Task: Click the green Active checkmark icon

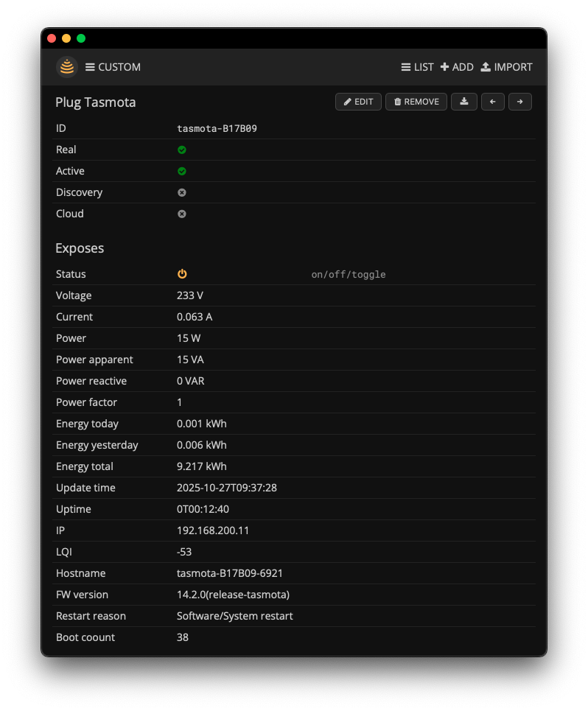Action: click(x=182, y=171)
